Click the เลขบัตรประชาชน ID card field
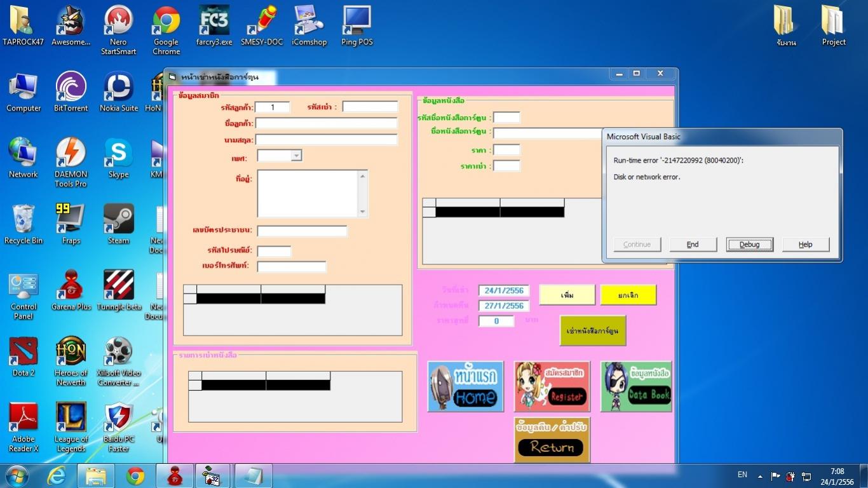The image size is (868, 488). [302, 231]
